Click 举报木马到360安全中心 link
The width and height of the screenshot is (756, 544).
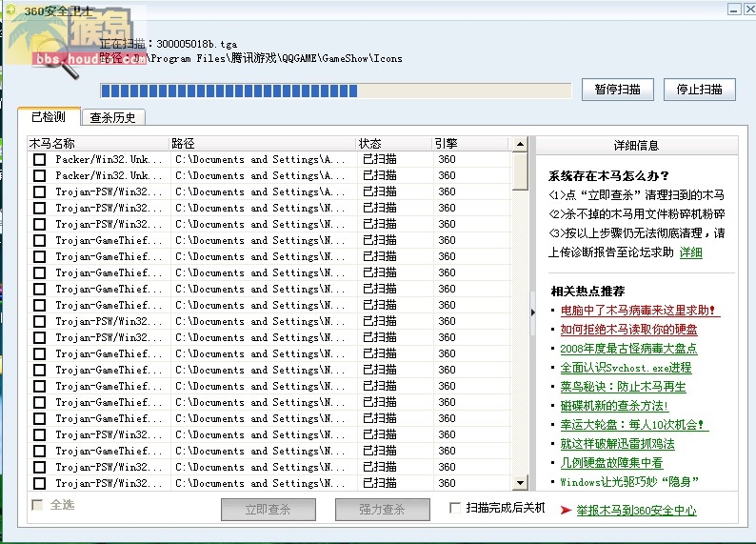(x=636, y=510)
